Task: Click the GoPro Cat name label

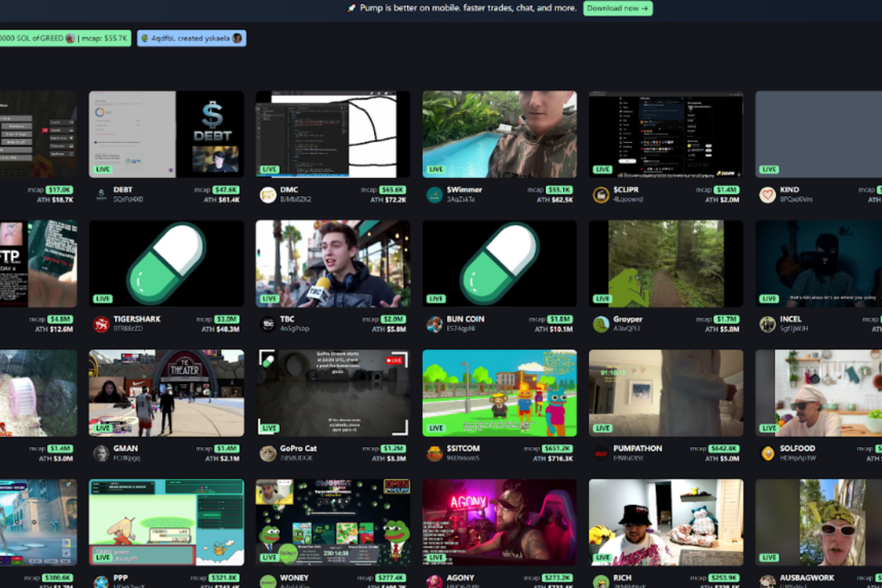Action: point(298,449)
